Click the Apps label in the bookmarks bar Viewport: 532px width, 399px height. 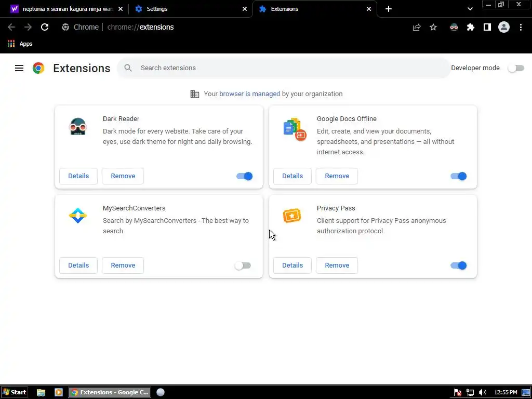[x=26, y=44]
